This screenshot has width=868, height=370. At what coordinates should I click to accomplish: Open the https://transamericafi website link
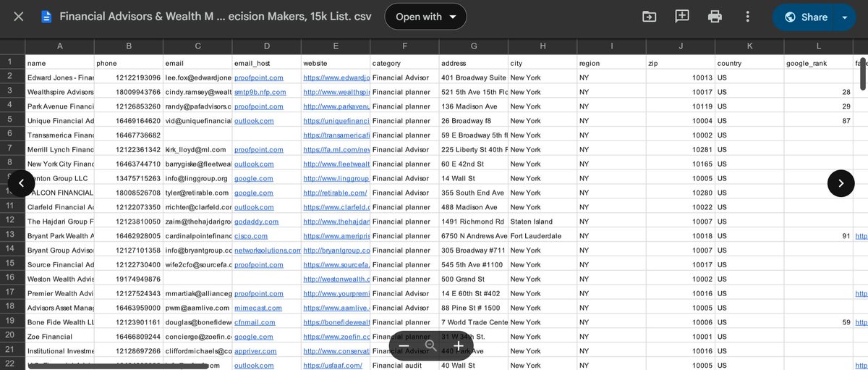(x=336, y=135)
